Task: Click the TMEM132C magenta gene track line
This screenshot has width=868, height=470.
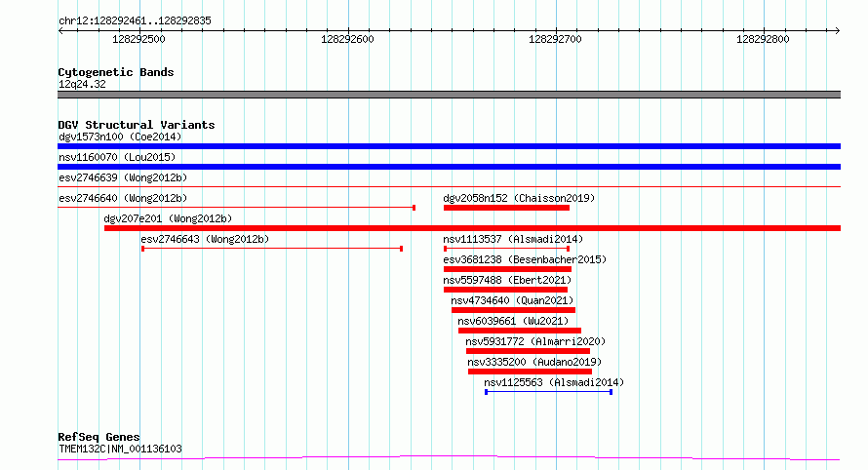Action: click(449, 458)
